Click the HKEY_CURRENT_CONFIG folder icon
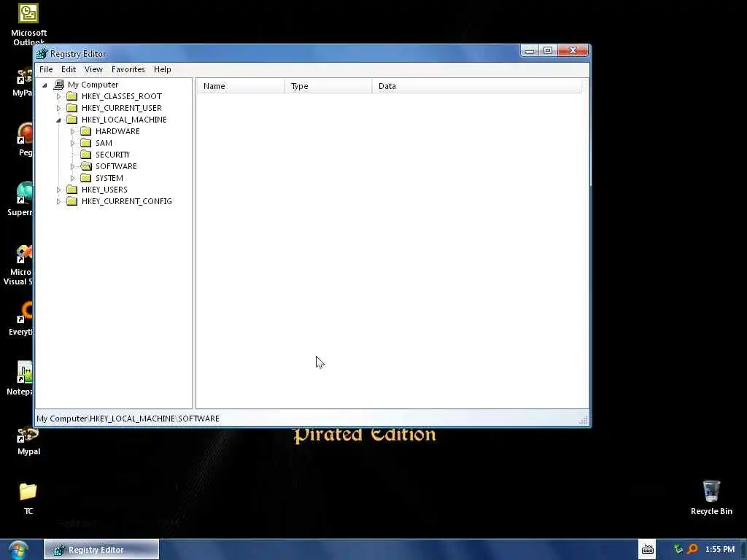747x560 pixels. pos(72,201)
